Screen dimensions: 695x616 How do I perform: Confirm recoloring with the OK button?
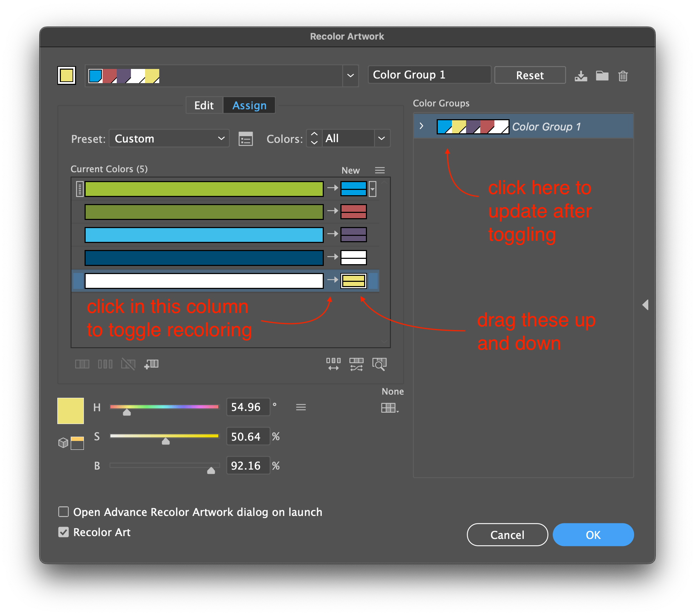click(593, 535)
